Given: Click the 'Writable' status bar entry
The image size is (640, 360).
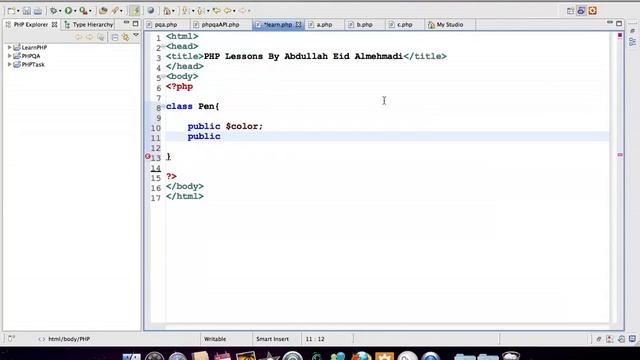Looking at the screenshot, I should 215,339.
